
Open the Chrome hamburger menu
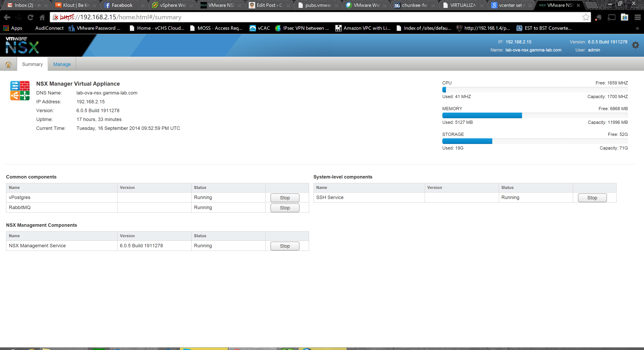[x=638, y=17]
